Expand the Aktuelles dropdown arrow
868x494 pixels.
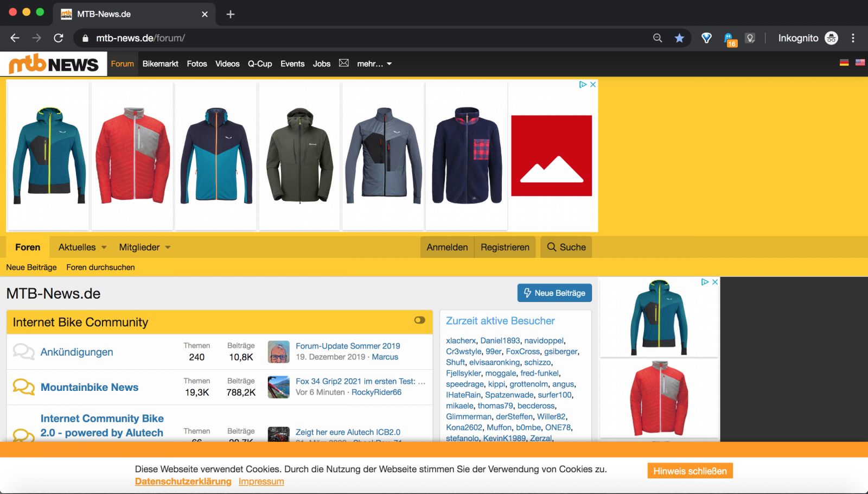tap(104, 248)
